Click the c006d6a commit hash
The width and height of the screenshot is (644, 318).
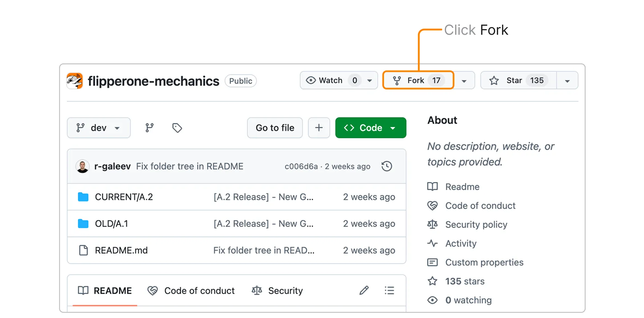coord(301,166)
